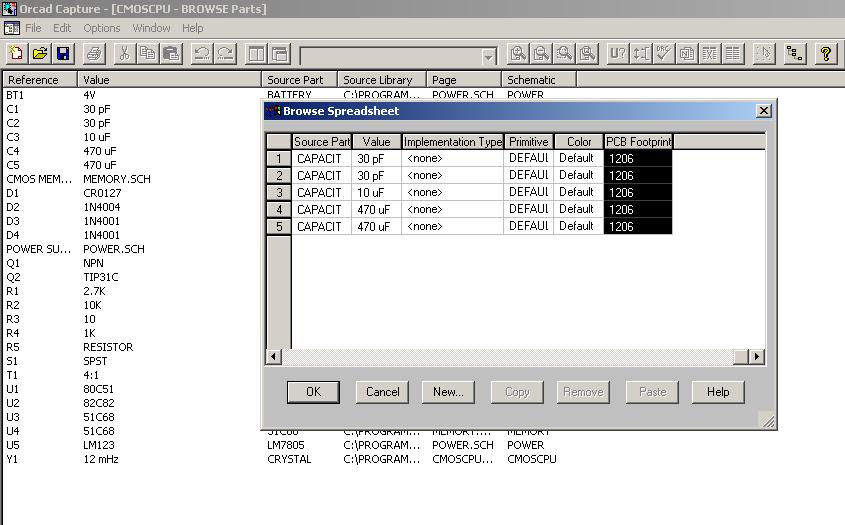Click OK in Browse Spreadsheet dialog
Screen dimensions: 845x525
pos(313,392)
